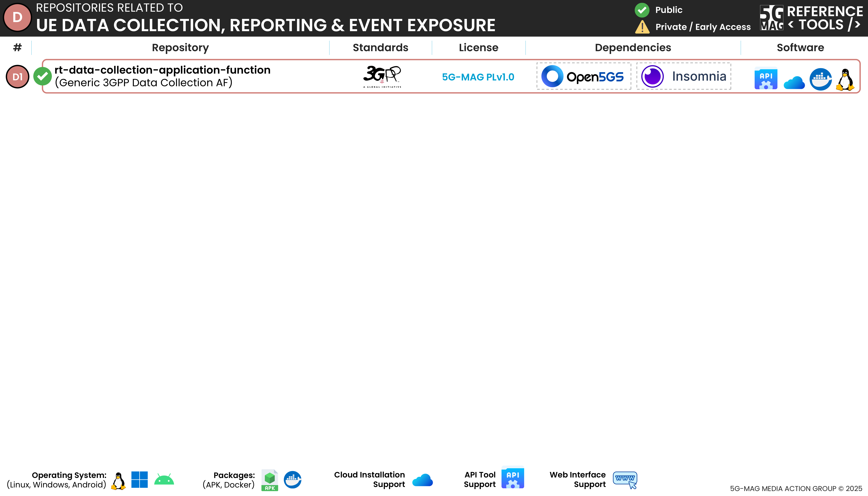Open the rt-data-collection-application-function repository link
Screen dimensions: 868x496
pyautogui.click(x=162, y=70)
